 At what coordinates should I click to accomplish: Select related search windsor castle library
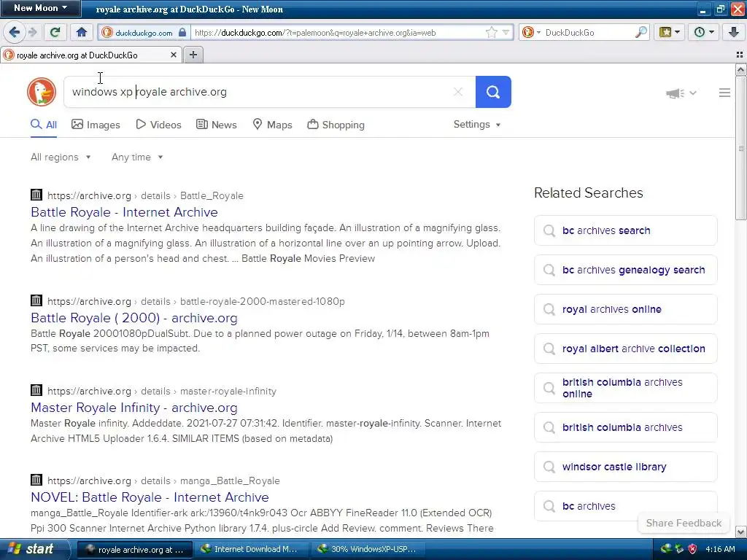point(625,467)
